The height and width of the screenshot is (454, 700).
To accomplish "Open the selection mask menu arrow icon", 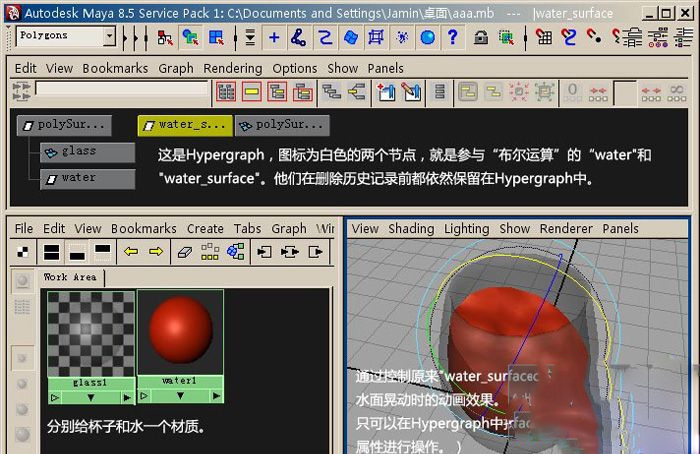I will point(250,38).
